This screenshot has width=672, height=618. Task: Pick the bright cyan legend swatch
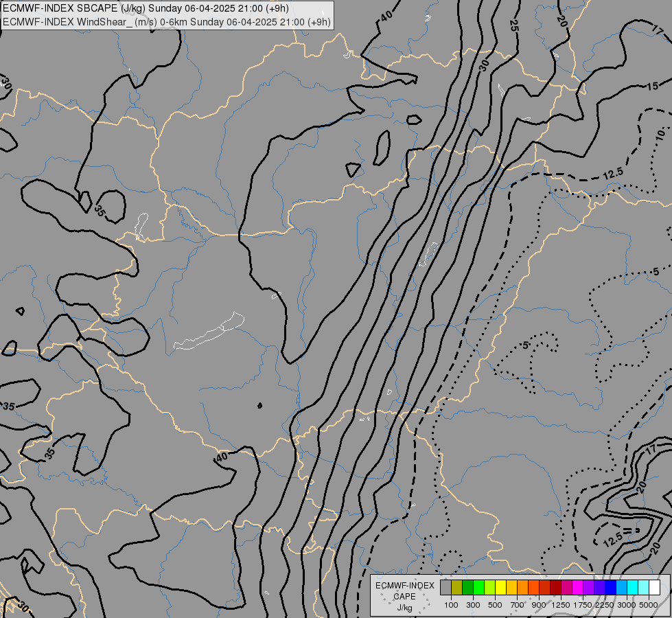(x=633, y=587)
